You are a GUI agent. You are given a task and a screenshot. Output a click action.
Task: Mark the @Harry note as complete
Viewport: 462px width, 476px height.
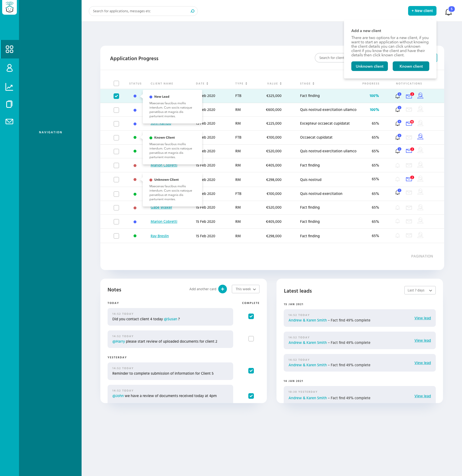[251, 339]
